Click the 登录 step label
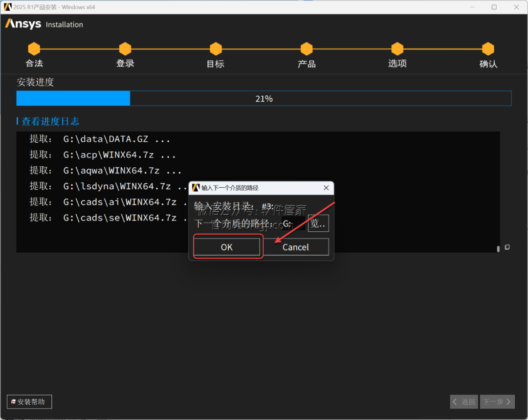This screenshot has height=420, width=528. click(125, 64)
